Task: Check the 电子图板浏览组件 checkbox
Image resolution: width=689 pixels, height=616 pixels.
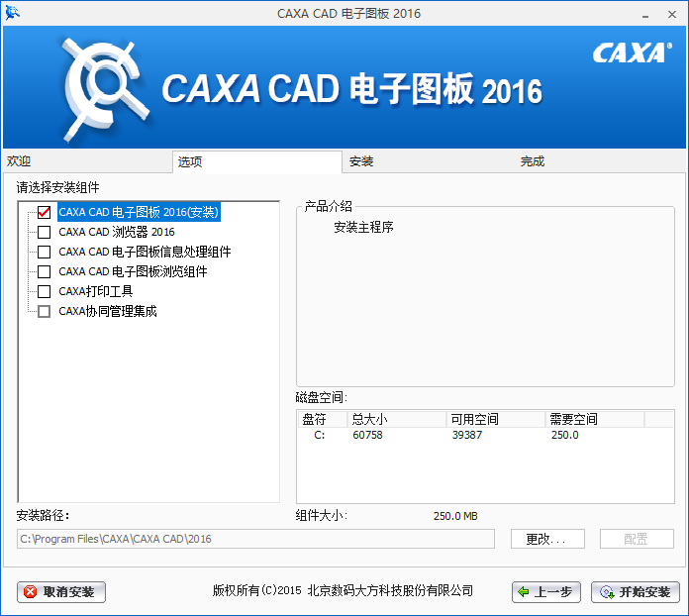Action: 44,271
